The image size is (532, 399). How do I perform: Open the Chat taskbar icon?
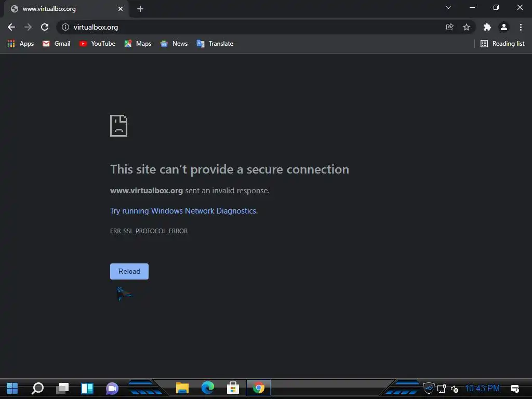112,388
